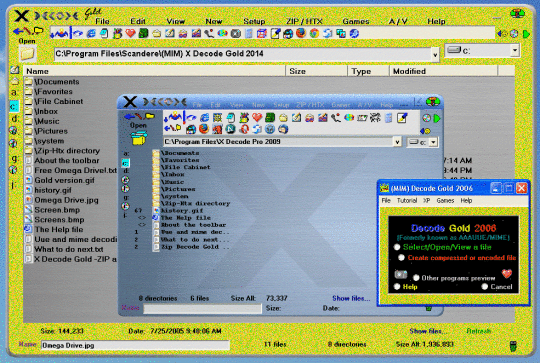The height and width of the screenshot is (363, 540).
Task: Click the Firefox icon in Pro 2009 toolbar
Action: point(204,129)
